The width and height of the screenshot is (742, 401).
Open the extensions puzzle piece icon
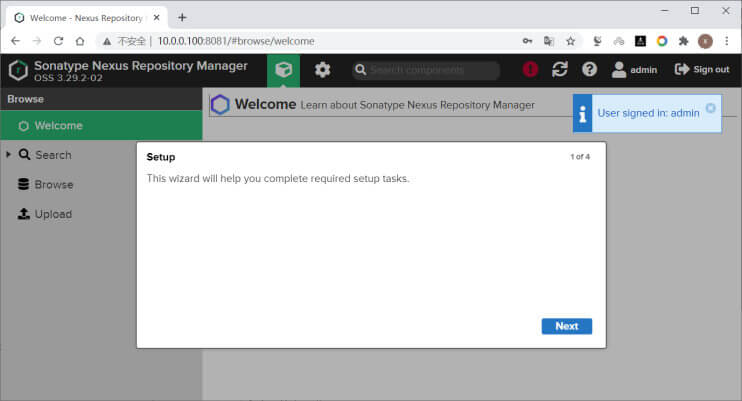tap(683, 41)
